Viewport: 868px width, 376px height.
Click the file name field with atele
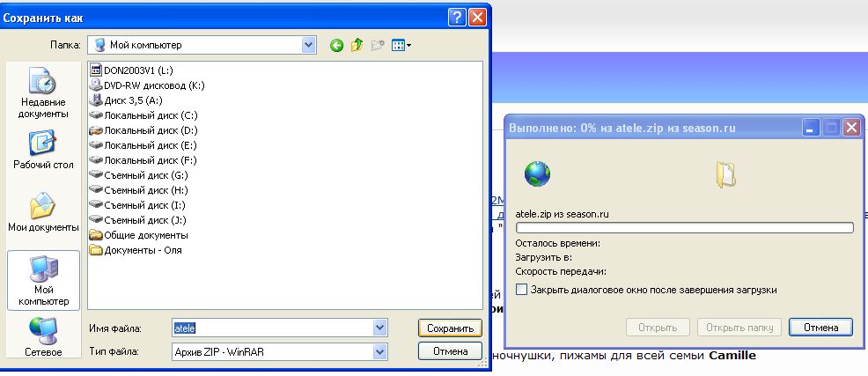pos(280,328)
